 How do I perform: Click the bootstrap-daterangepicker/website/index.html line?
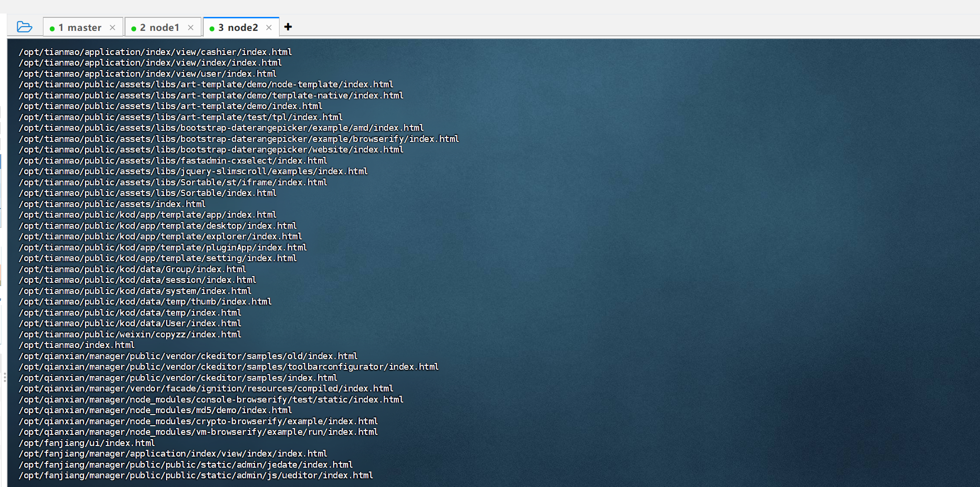tap(211, 150)
